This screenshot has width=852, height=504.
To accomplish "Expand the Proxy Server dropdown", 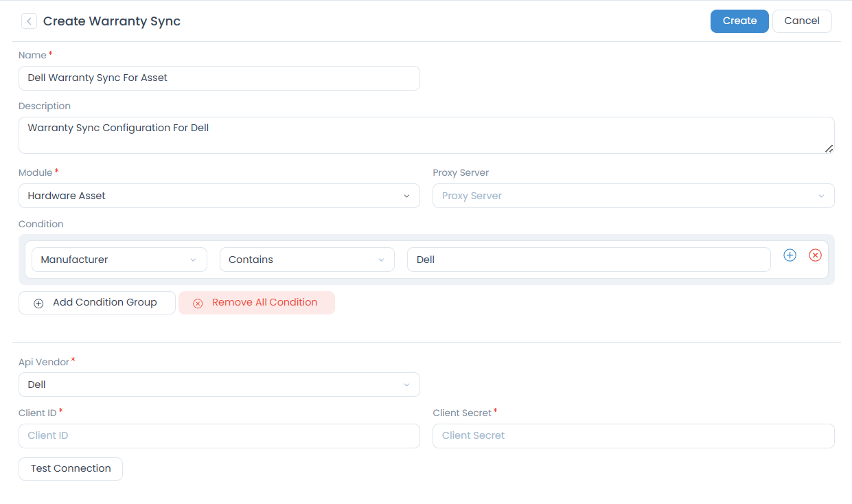I will 633,196.
